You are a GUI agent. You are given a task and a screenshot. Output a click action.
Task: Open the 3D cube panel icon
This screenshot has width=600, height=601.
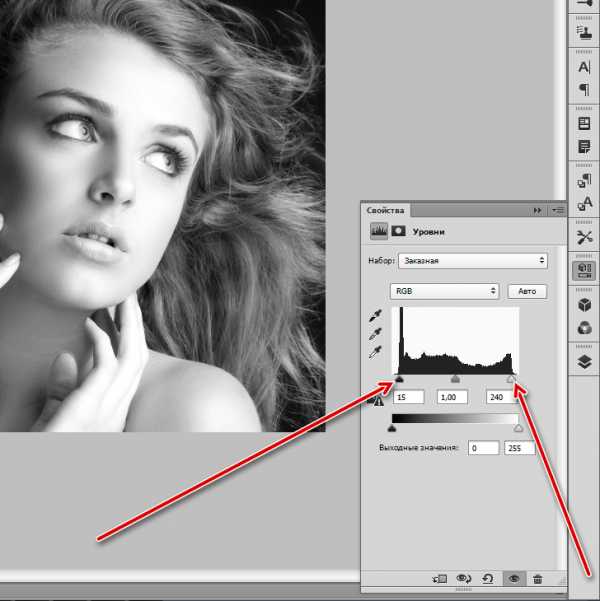pos(584,305)
